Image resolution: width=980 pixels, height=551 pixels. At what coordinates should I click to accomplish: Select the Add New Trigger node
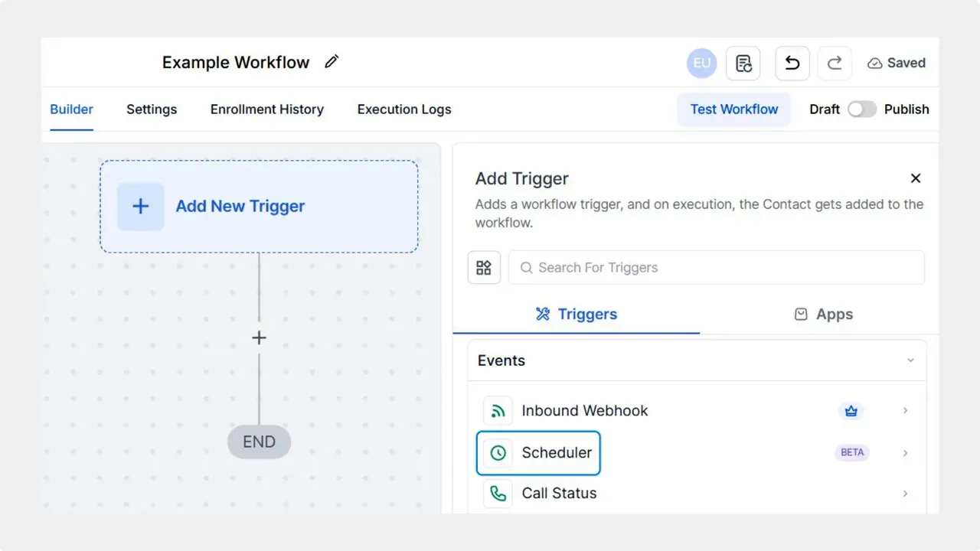tap(259, 206)
